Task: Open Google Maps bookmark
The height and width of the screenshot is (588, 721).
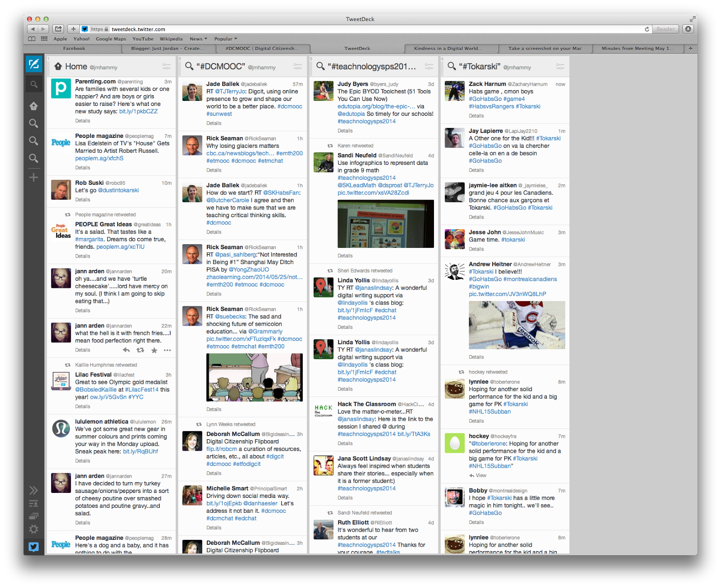Action: (111, 39)
